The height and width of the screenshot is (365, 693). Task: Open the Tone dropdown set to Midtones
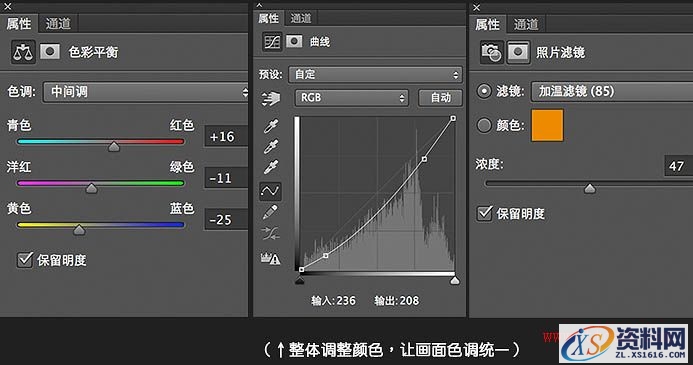(x=146, y=92)
